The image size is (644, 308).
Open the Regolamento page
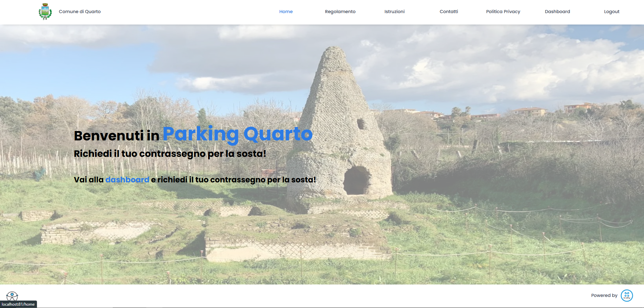[340, 11]
